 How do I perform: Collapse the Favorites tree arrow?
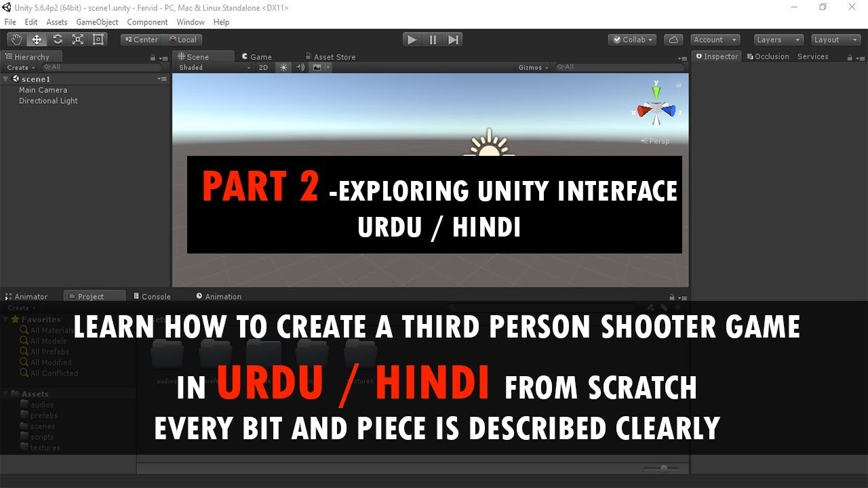pos(6,319)
